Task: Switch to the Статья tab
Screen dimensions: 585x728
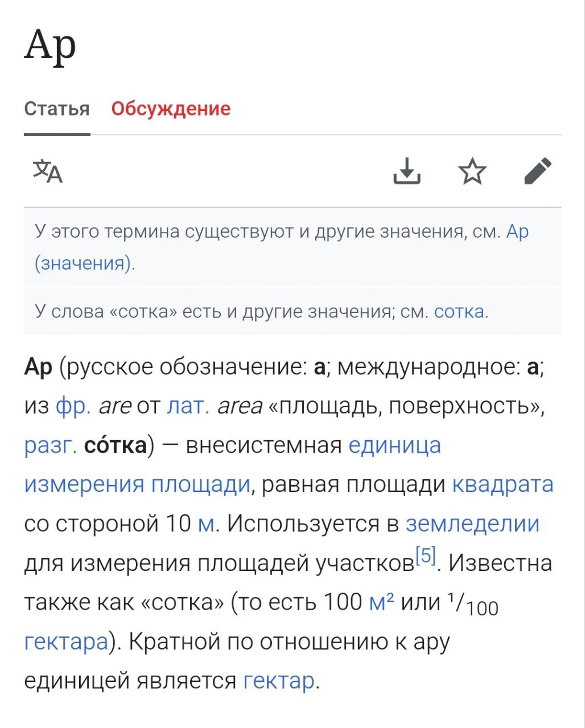Action: pos(57,108)
